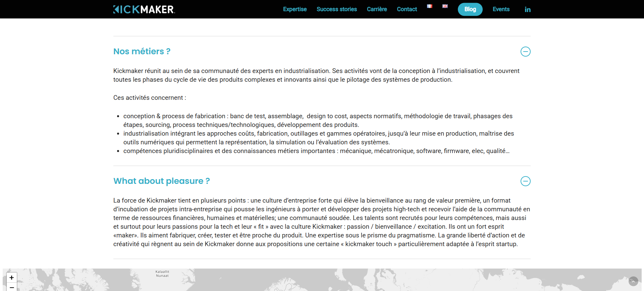Zoom out on the map
The image size is (644, 291).
12,287
